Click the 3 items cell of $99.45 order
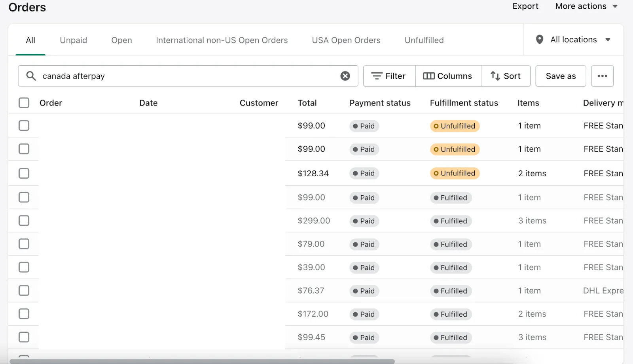 532,337
